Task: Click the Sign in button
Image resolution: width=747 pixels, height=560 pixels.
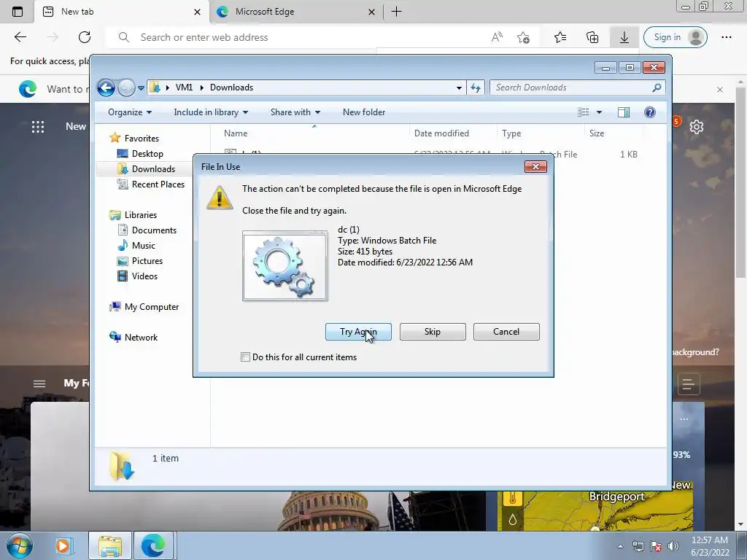Action: [675, 37]
